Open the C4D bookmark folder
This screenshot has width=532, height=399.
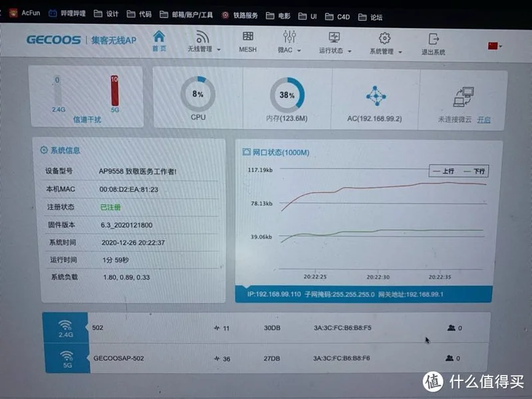[x=337, y=17]
